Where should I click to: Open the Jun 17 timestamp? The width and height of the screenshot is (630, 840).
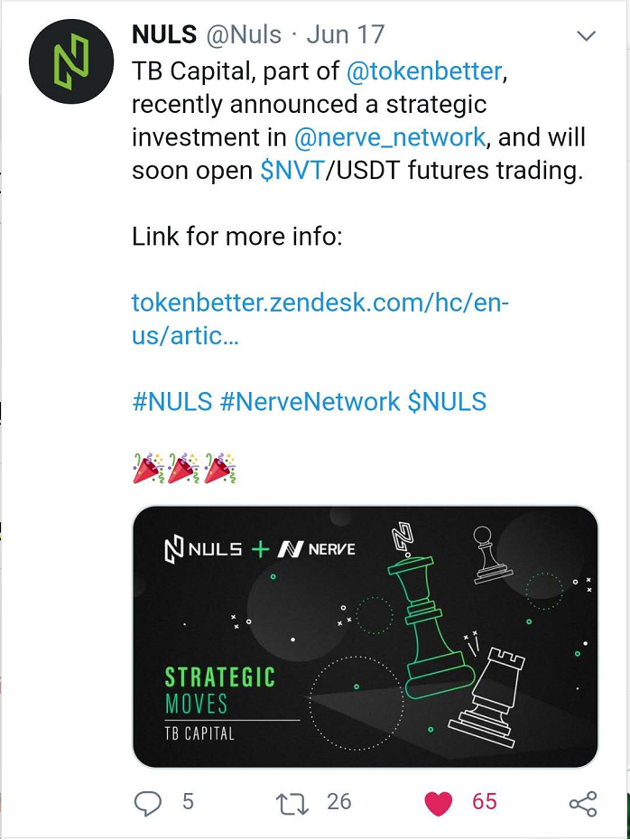(x=346, y=35)
